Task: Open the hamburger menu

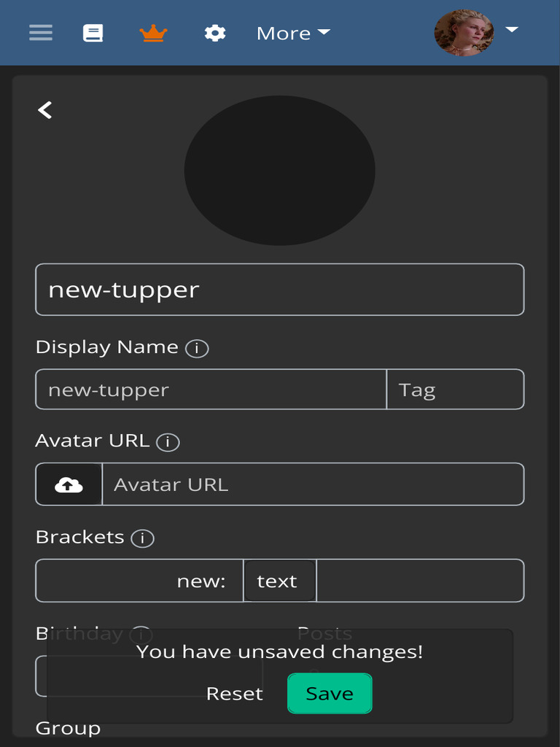Action: pos(41,33)
